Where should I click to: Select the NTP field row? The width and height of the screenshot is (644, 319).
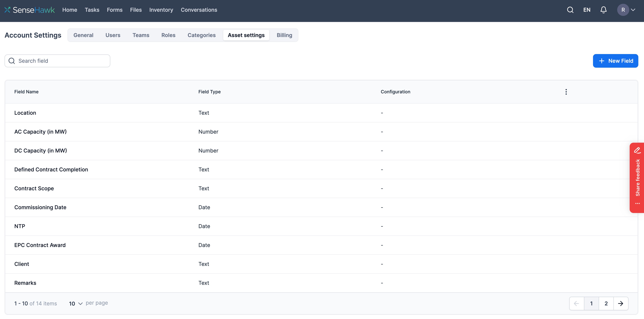[x=321, y=226]
